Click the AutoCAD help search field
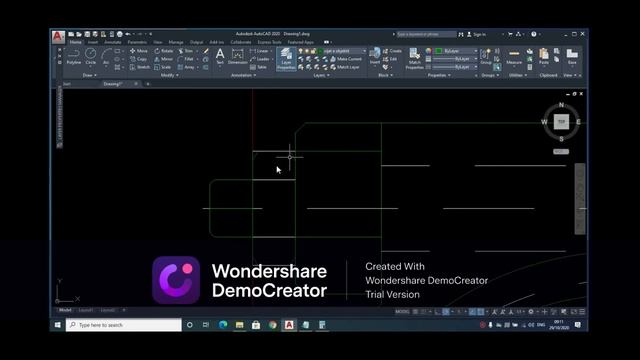640x360 pixels. (x=426, y=34)
